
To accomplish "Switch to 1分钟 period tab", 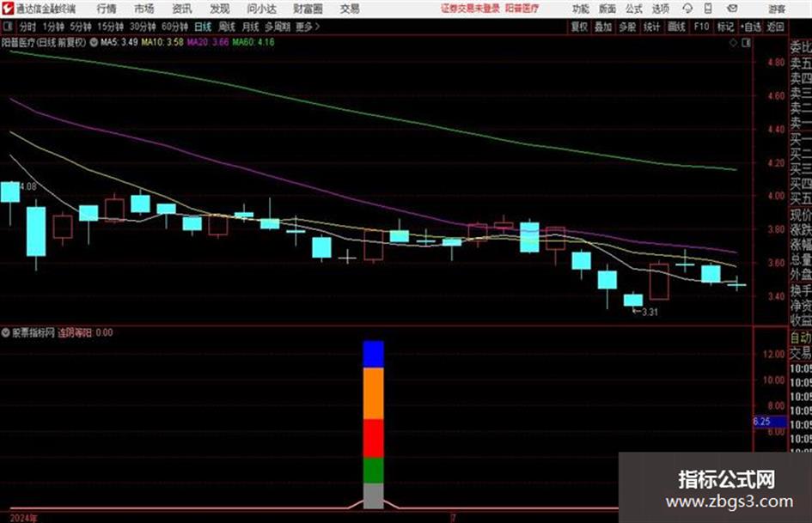I will 52,27.
